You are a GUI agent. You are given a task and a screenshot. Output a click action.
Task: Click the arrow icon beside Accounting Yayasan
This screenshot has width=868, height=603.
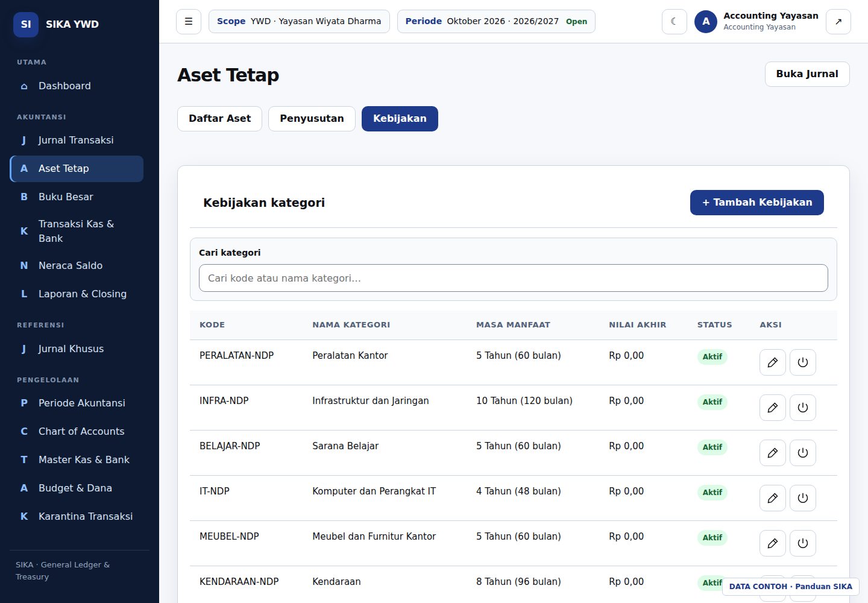pyautogui.click(x=838, y=22)
